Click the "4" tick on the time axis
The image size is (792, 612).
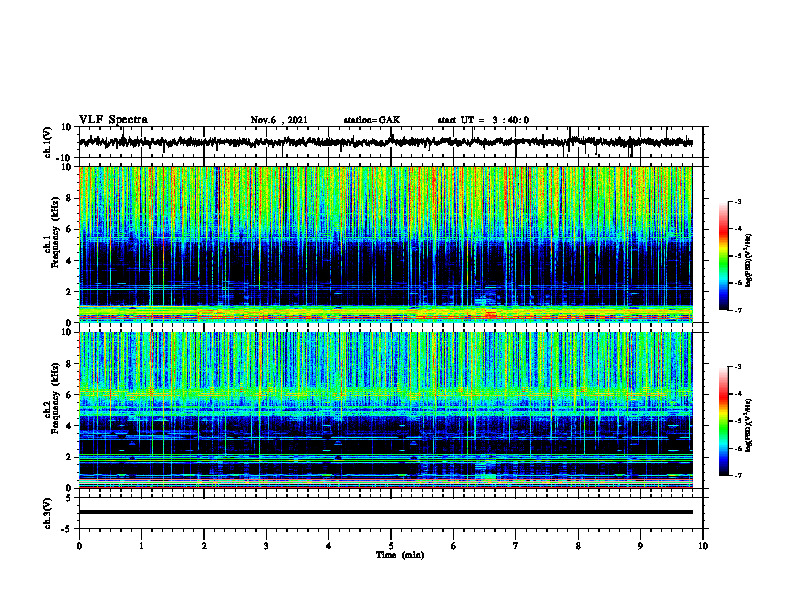[x=329, y=546]
